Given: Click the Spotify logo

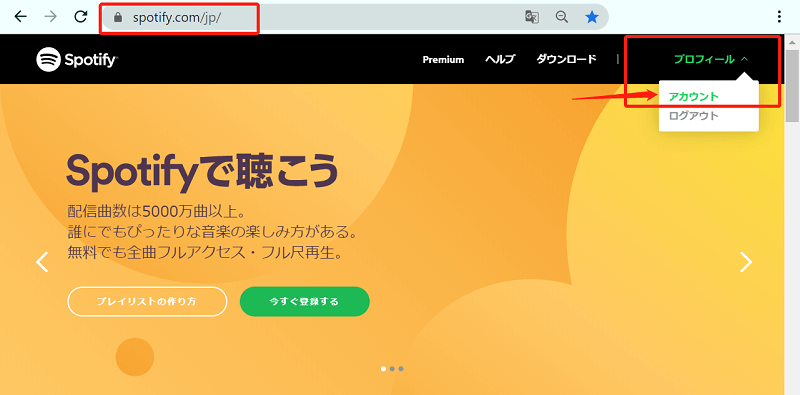Looking at the screenshot, I should 77,60.
